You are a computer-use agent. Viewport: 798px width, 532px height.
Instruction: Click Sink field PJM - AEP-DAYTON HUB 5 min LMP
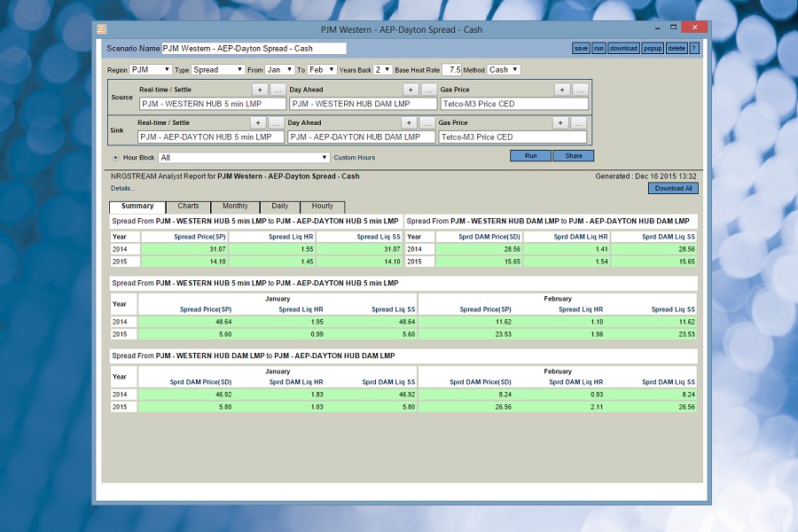point(212,137)
